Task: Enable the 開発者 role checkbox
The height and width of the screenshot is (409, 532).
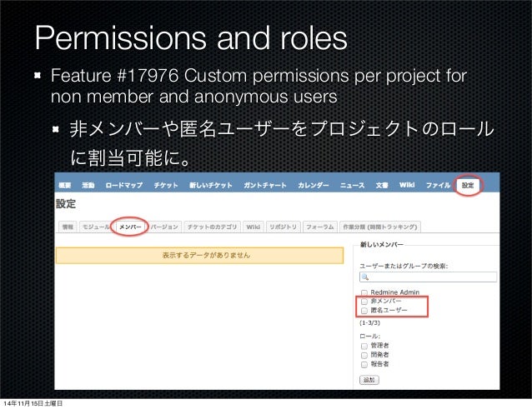Action: [364, 355]
